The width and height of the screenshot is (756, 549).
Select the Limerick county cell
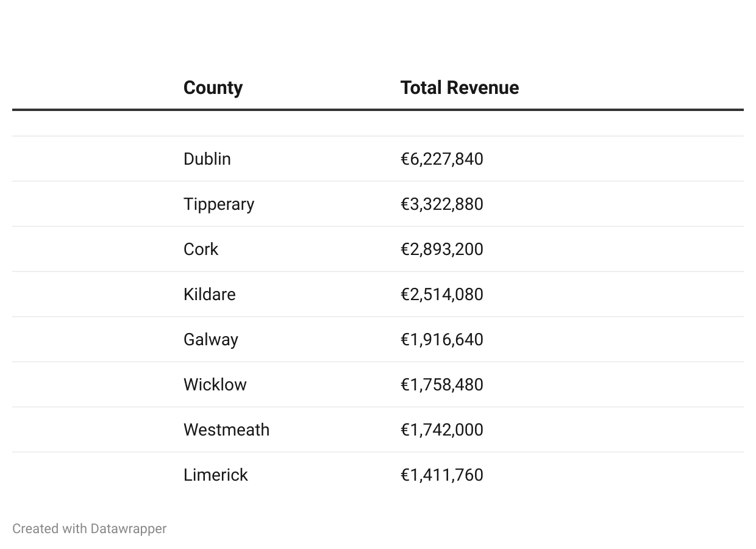coord(215,475)
